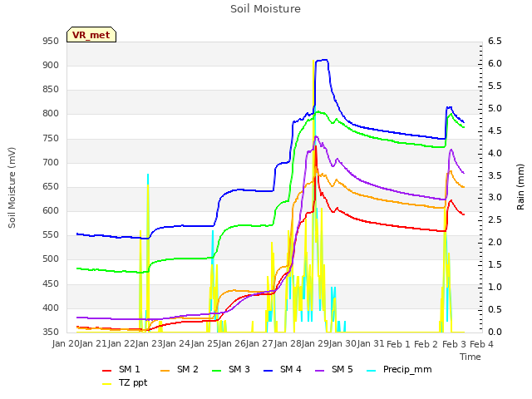Screen dimensions: 532x399
Task: Click the tall cyan precip spike near Jan 22
Action: pyautogui.click(x=148, y=180)
